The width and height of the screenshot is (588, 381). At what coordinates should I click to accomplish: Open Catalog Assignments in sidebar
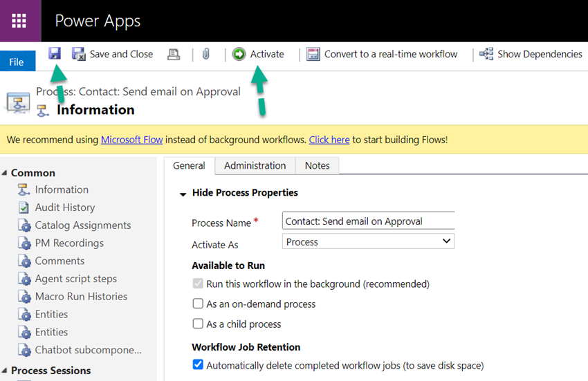(83, 225)
